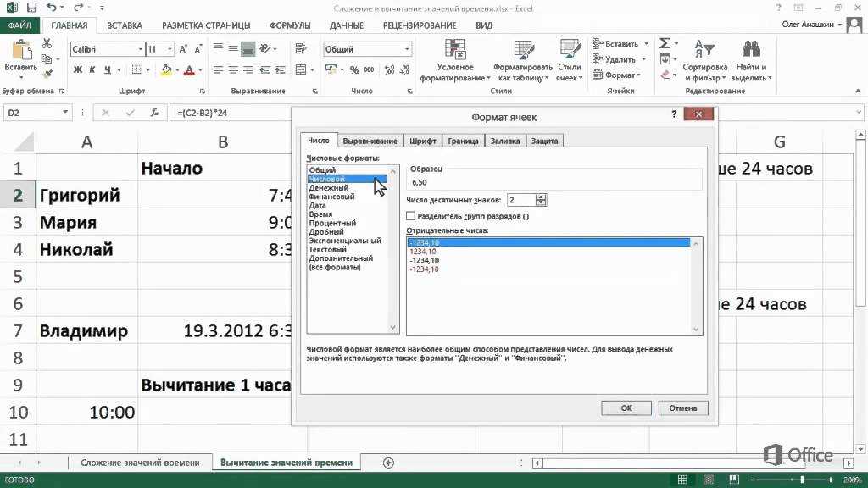
Task: Switch to the ДАННЫЕ ribbon tab
Action: [x=347, y=25]
